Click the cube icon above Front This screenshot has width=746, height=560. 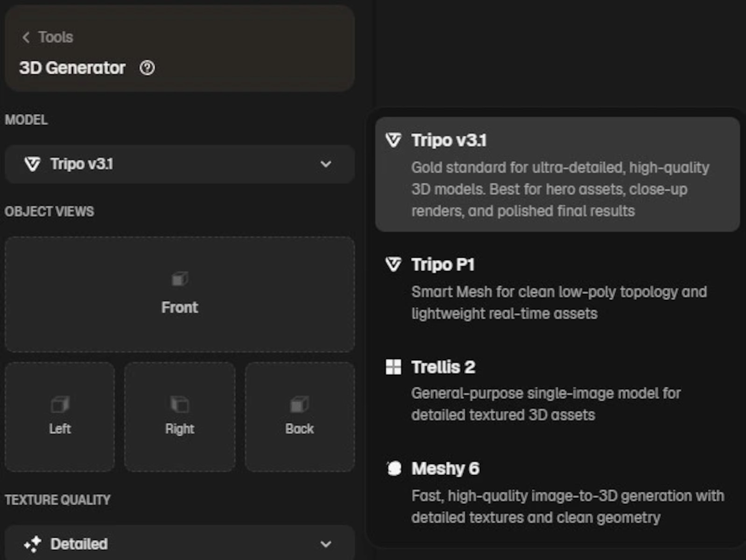point(180,279)
